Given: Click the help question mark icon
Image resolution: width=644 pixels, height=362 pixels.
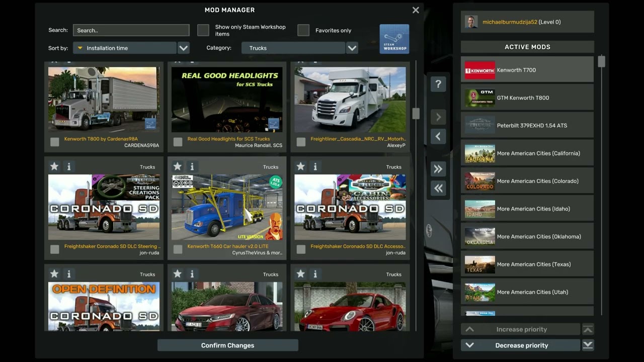Looking at the screenshot, I should pos(438,84).
